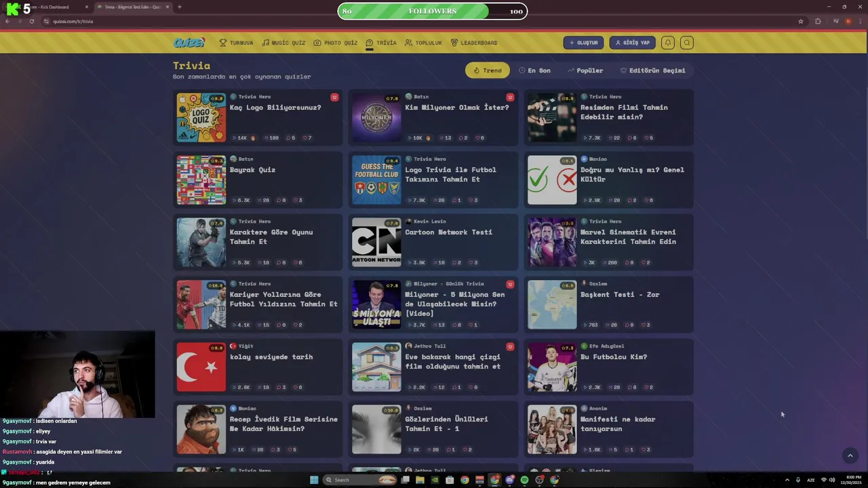The image size is (868, 488).
Task: Open the CN Cartoon Network thumbnail
Action: pos(376,242)
